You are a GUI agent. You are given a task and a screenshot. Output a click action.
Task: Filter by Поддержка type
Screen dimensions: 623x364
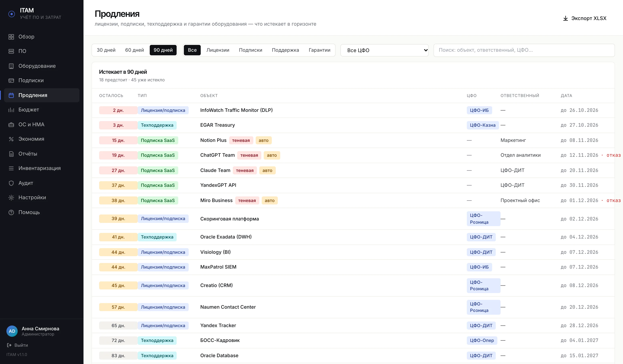(285, 50)
